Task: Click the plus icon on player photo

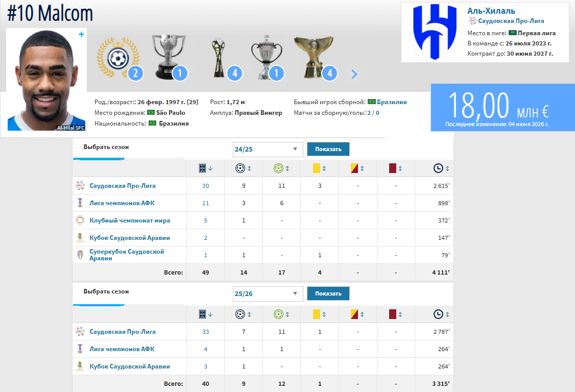Action: pos(81,34)
